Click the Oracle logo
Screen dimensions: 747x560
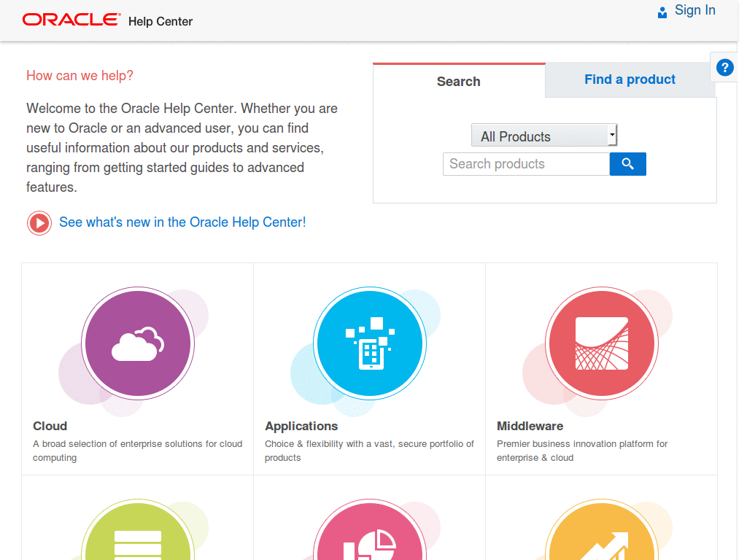pyautogui.click(x=71, y=20)
